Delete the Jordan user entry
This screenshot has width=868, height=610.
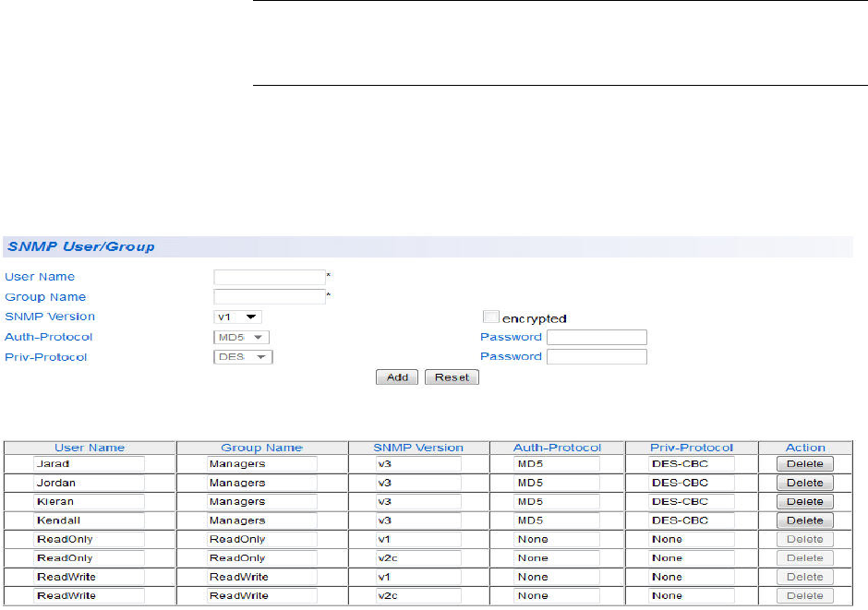point(804,483)
